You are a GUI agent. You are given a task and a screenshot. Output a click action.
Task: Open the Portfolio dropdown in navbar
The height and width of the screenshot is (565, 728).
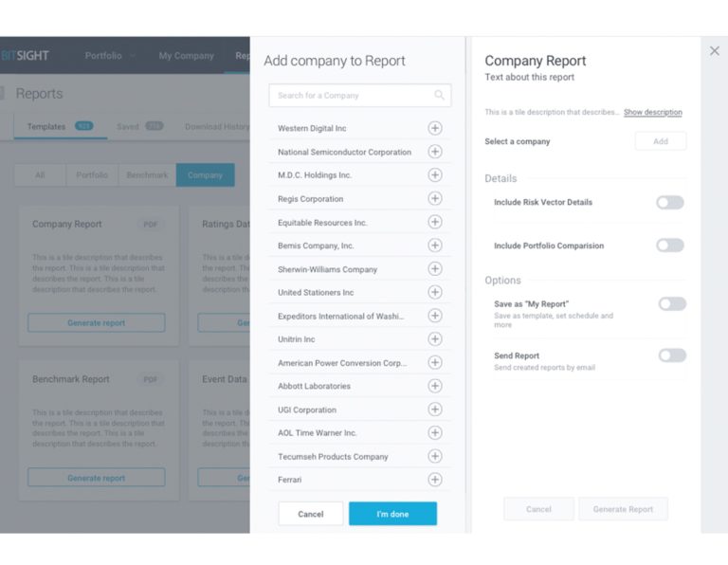tap(110, 56)
